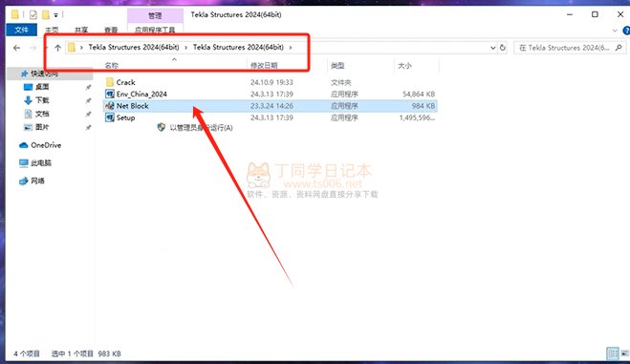Image resolution: width=630 pixels, height=364 pixels.
Task: Click the Crack folder icon
Action: point(110,82)
